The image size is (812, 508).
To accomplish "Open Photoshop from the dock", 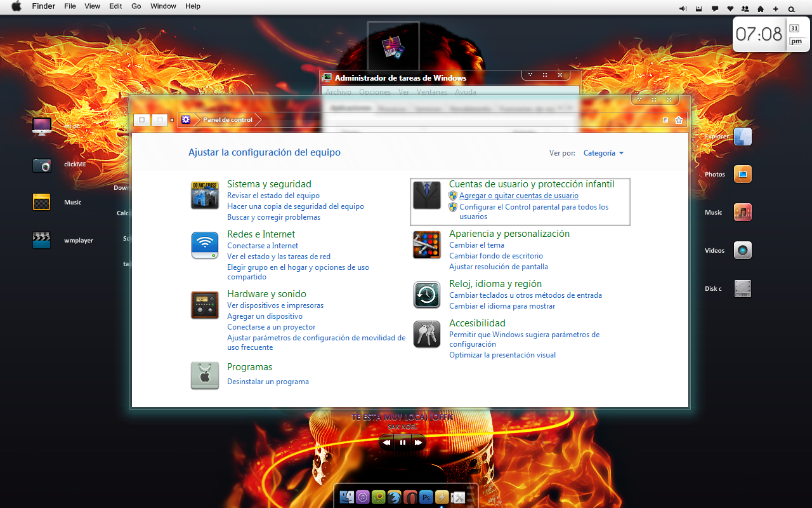I will [x=426, y=497].
